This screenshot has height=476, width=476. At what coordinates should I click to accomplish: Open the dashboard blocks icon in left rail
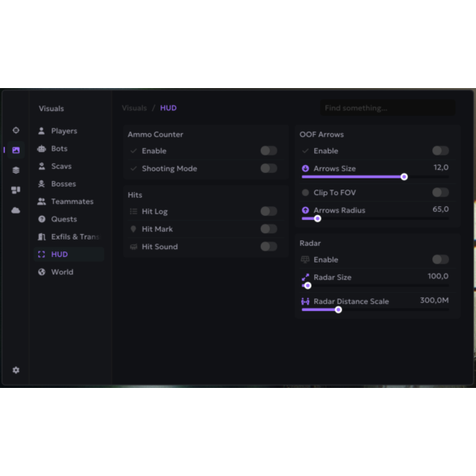tap(16, 190)
